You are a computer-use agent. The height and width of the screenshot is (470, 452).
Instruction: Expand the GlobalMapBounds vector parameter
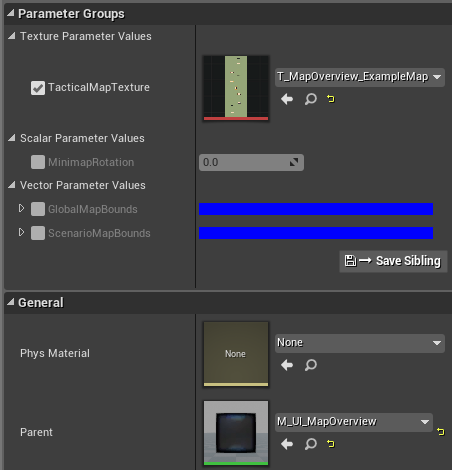tap(21, 209)
